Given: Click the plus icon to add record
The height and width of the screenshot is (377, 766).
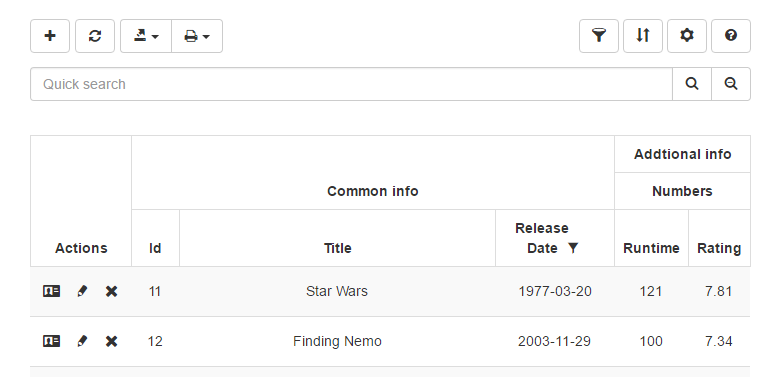Looking at the screenshot, I should click(50, 36).
